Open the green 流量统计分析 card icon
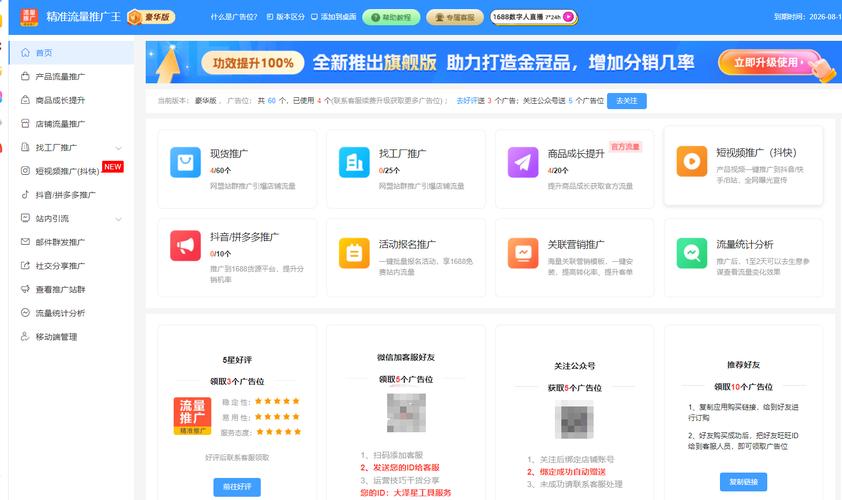This screenshot has height=500, width=842. tap(692, 253)
